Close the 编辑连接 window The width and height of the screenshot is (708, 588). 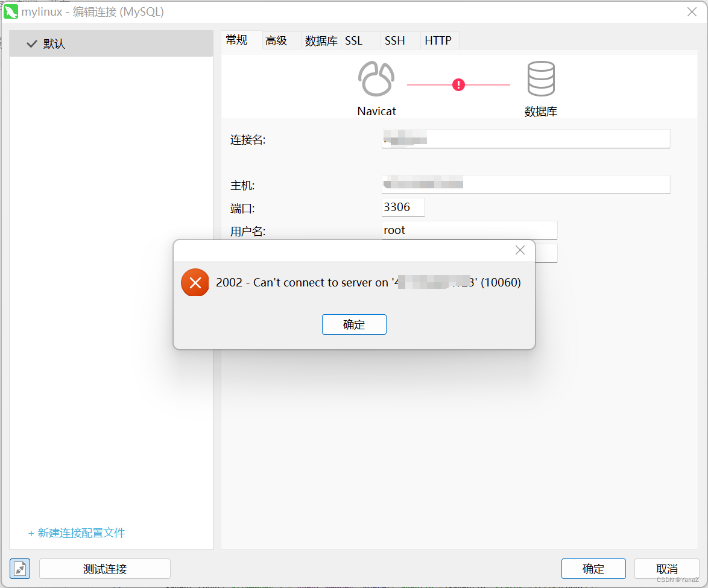tap(692, 12)
